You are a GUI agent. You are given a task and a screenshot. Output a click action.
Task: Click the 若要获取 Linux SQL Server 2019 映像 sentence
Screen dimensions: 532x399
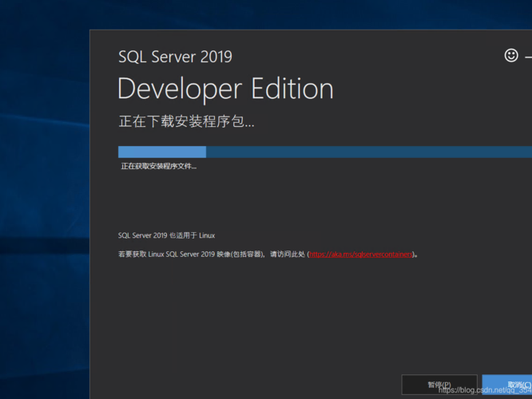point(268,255)
